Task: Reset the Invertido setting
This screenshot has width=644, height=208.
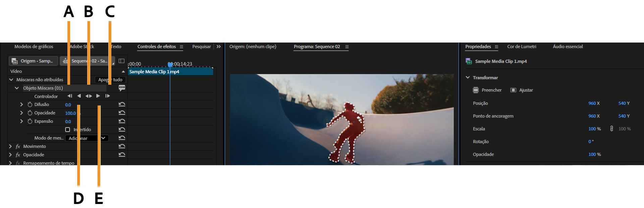Action: pyautogui.click(x=122, y=130)
